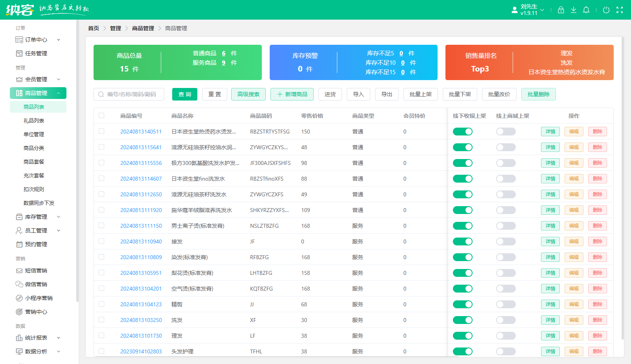Click the 库存不足10 count link

pos(403,63)
